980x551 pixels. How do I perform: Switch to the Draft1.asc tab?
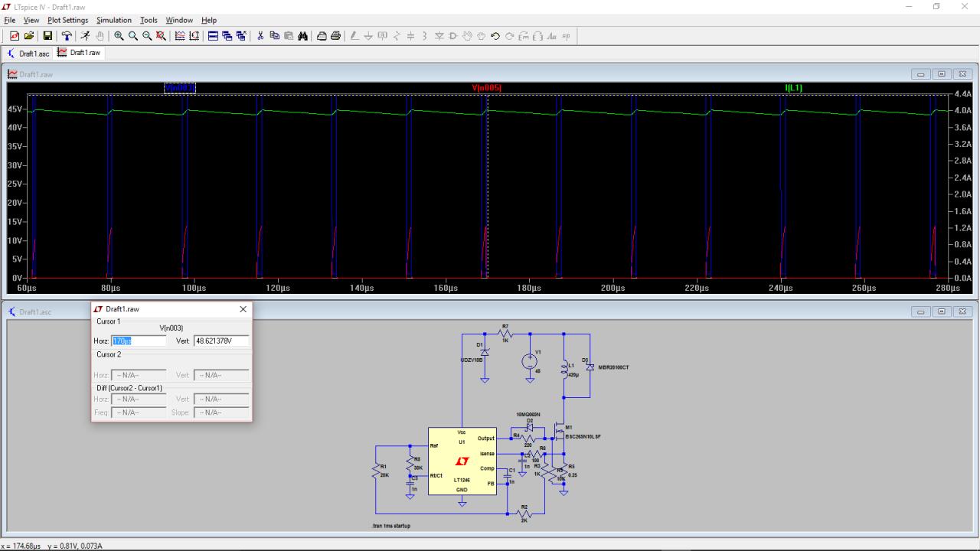click(x=29, y=54)
